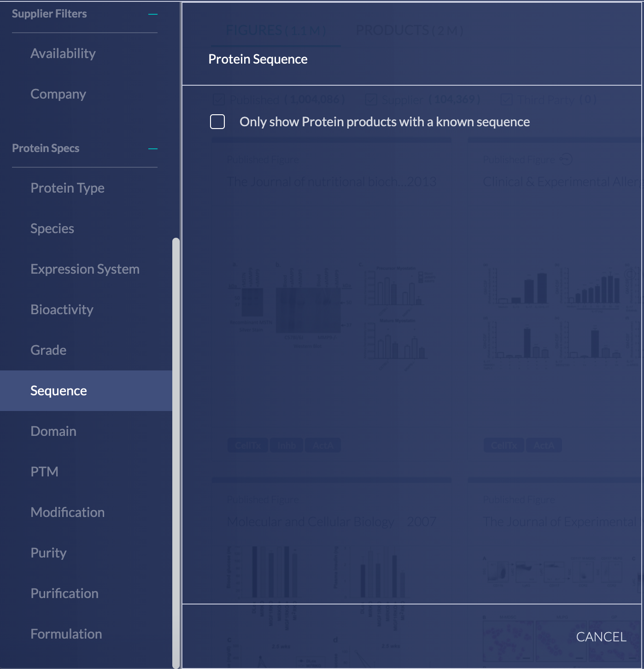Image resolution: width=644 pixels, height=669 pixels.
Task: Click the sidebar vertical scrollbar
Action: coord(176,452)
